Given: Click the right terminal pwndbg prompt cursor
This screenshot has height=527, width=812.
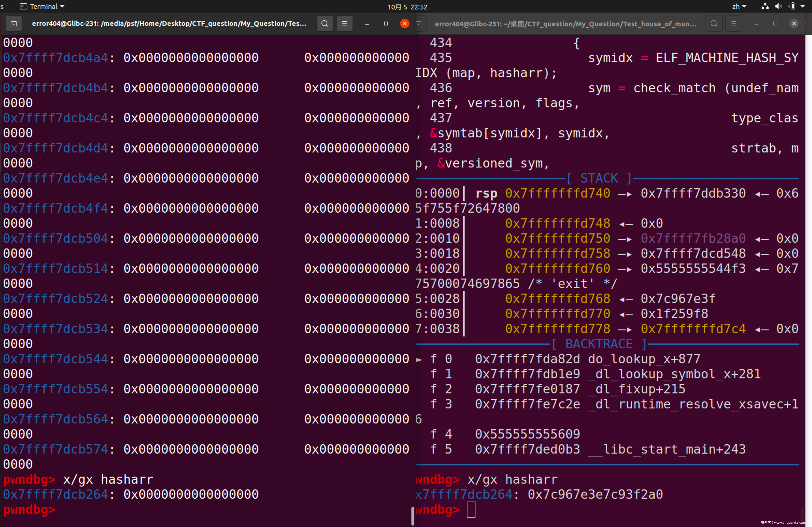Looking at the screenshot, I should [471, 510].
